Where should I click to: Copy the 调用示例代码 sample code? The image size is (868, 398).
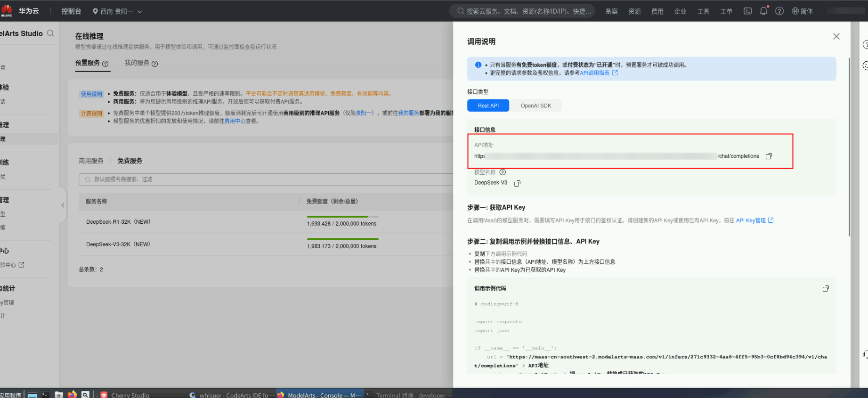pos(826,289)
